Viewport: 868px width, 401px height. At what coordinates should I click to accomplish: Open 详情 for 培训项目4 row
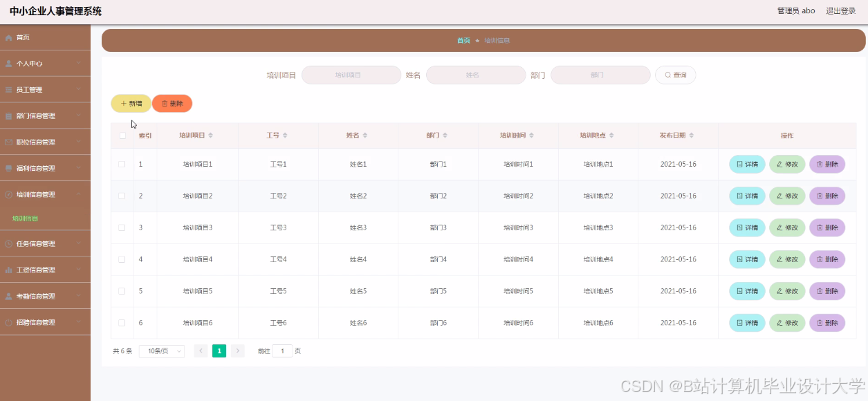[747, 259]
